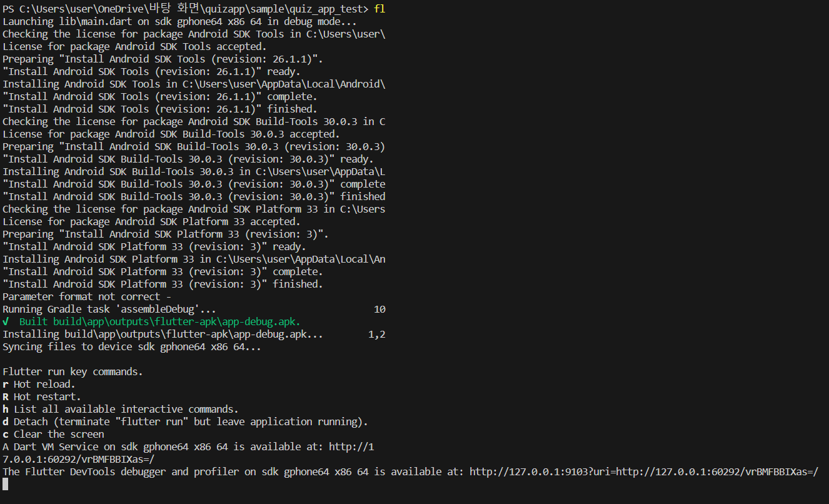Click the Build-Tools 30.0.3 'ready.' line
The width and height of the screenshot is (829, 504).
pos(188,159)
